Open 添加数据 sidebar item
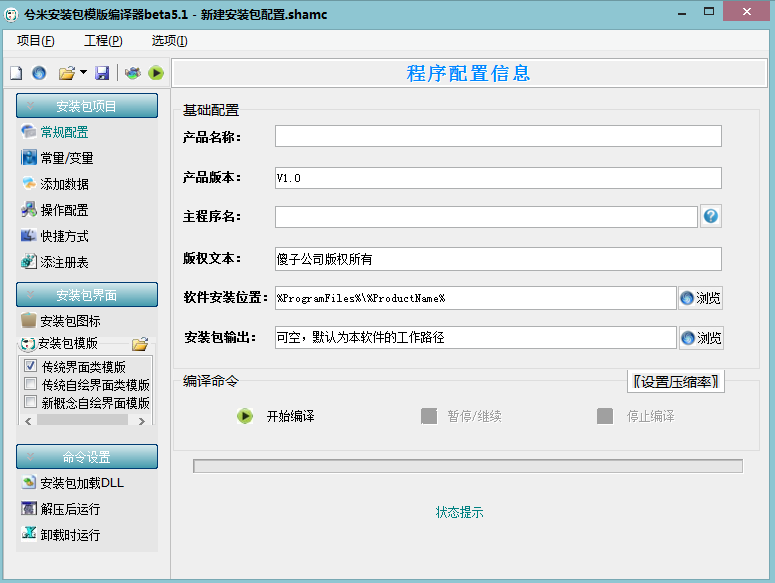 (64, 184)
